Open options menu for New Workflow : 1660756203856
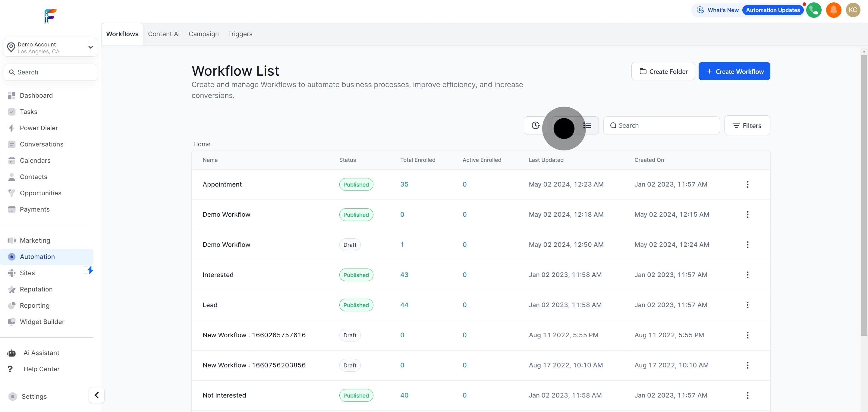 [747, 365]
